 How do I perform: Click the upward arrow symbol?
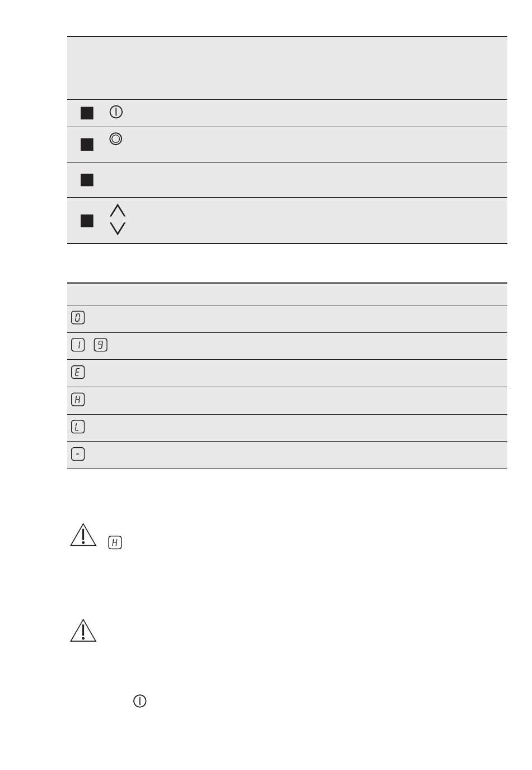point(118,211)
